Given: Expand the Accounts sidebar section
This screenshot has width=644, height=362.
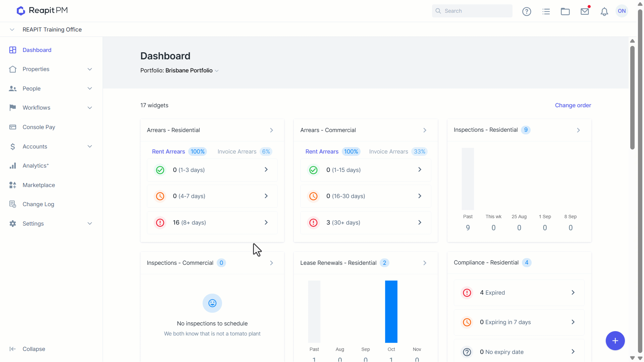Looking at the screenshot, I should [51, 146].
